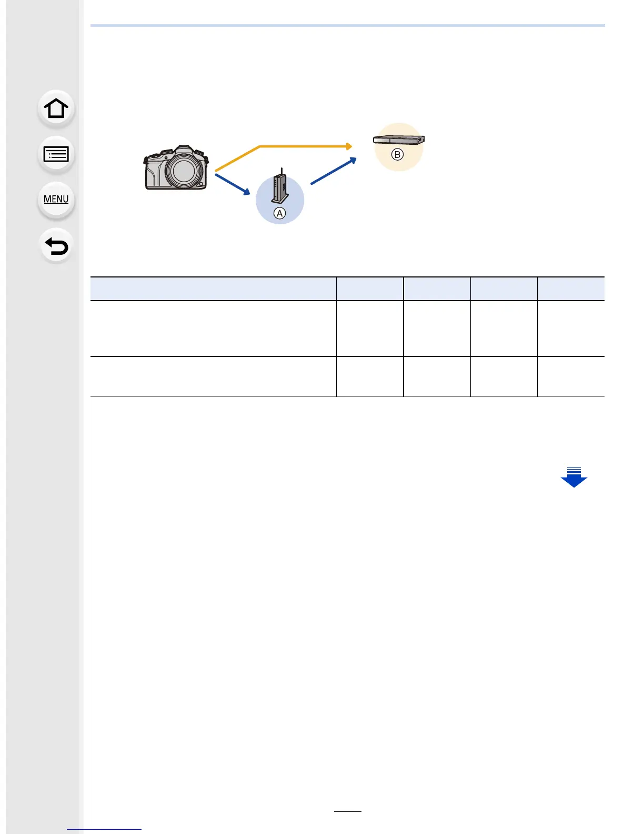Click the camera illustration

pos(176,167)
